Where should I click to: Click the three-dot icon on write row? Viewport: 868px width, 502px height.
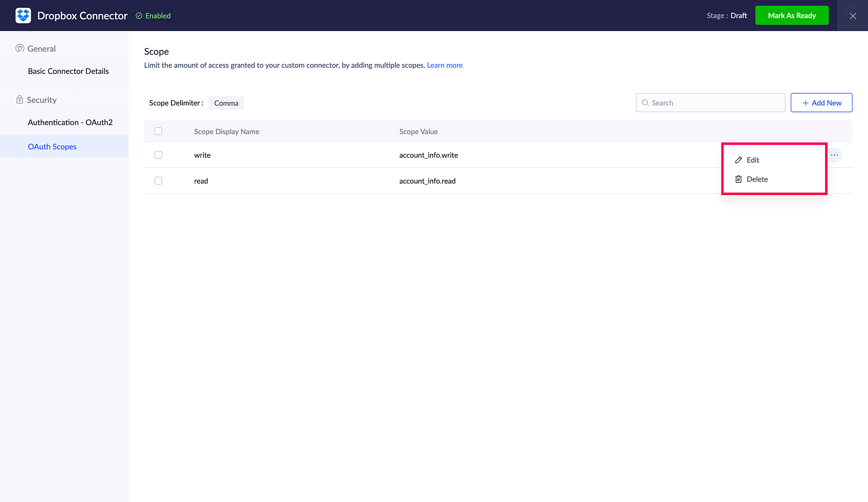click(834, 155)
